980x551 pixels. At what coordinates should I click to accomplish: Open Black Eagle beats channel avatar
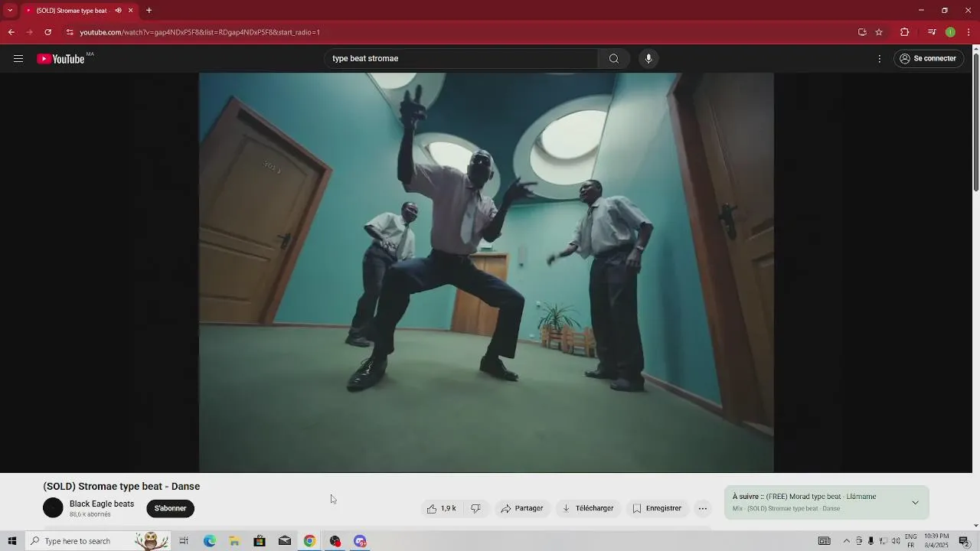pos(53,508)
